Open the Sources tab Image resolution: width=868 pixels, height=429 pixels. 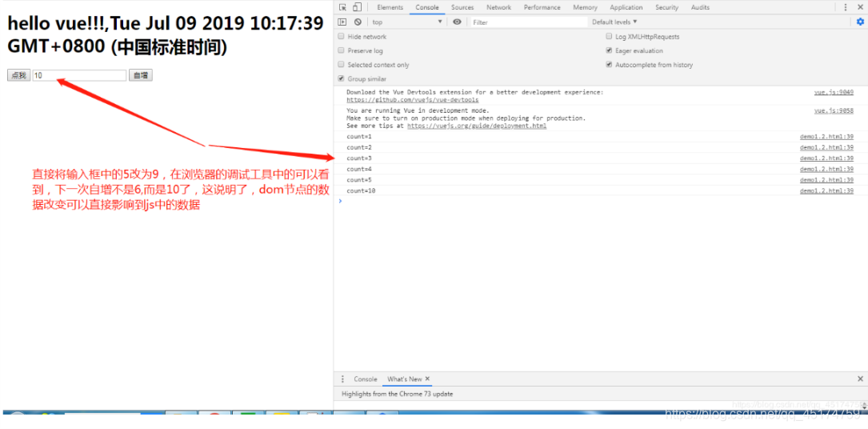[x=462, y=7]
